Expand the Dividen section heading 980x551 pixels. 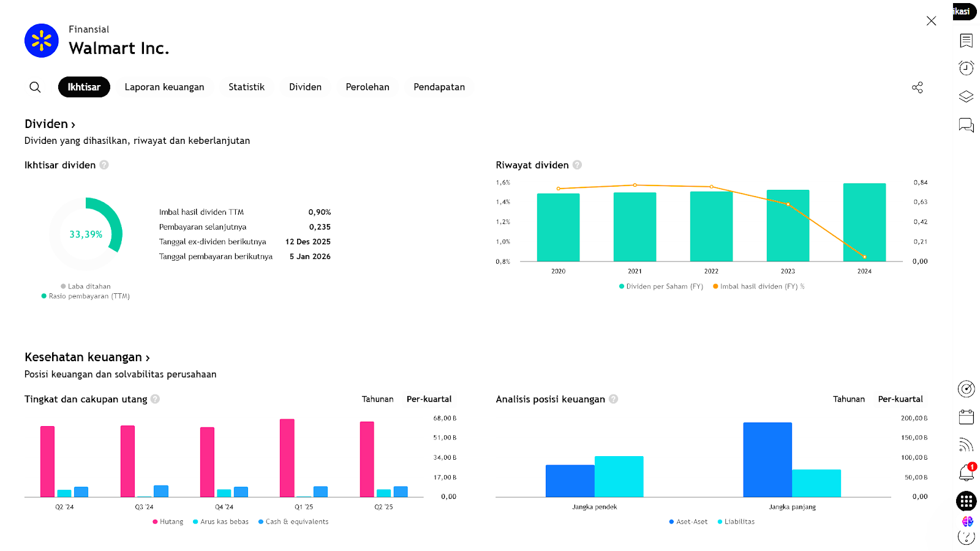(x=50, y=124)
